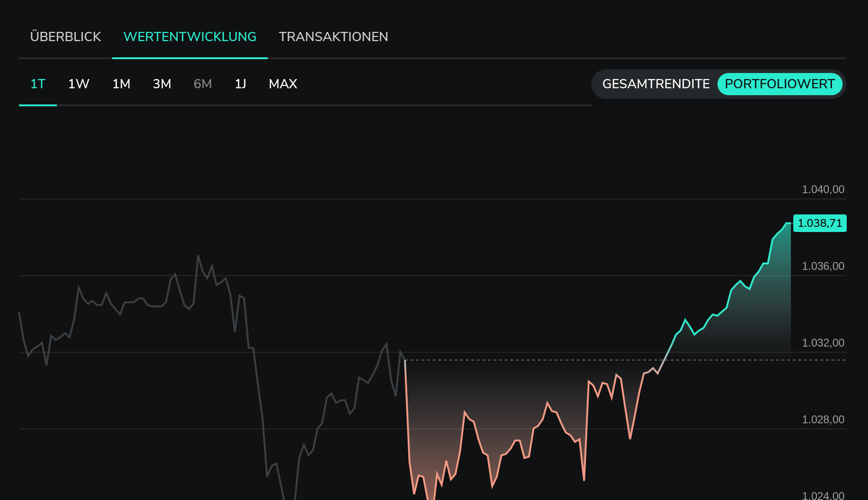Click the 1.040,00 axis label

pyautogui.click(x=823, y=189)
